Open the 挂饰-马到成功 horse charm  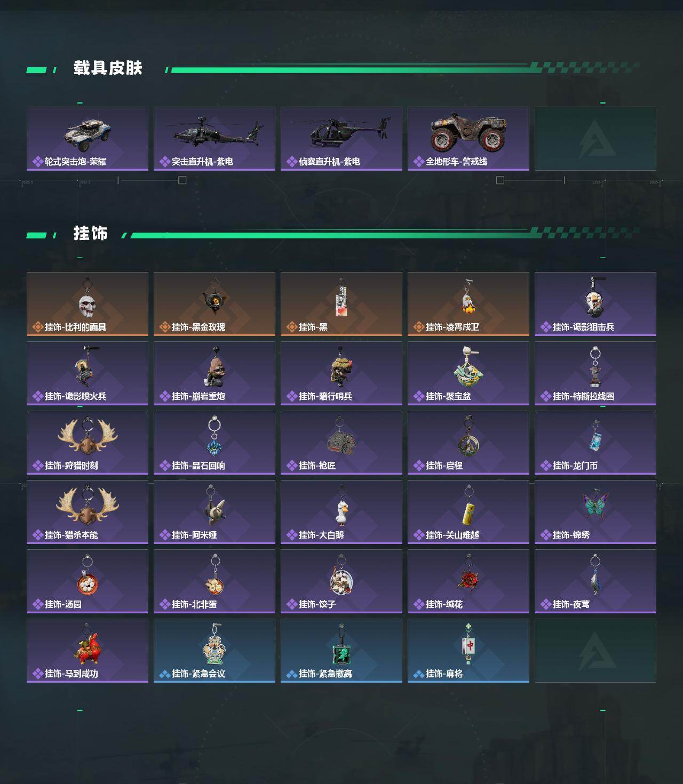[88, 651]
